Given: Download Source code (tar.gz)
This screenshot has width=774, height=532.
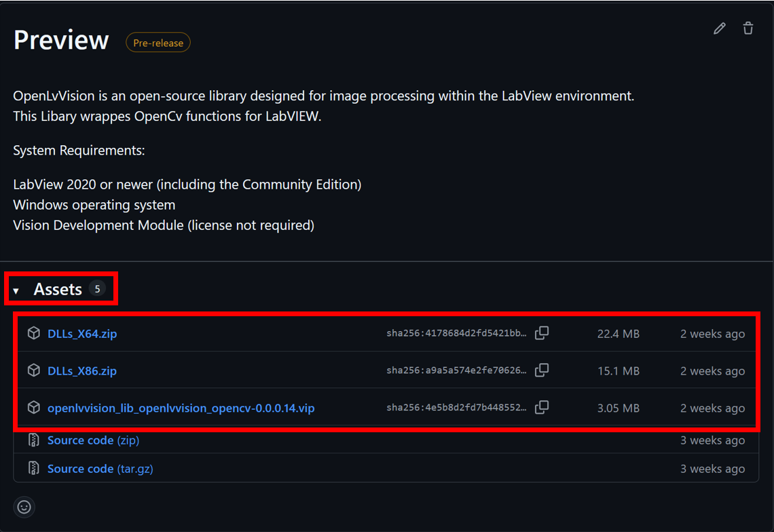Looking at the screenshot, I should click(x=100, y=469).
